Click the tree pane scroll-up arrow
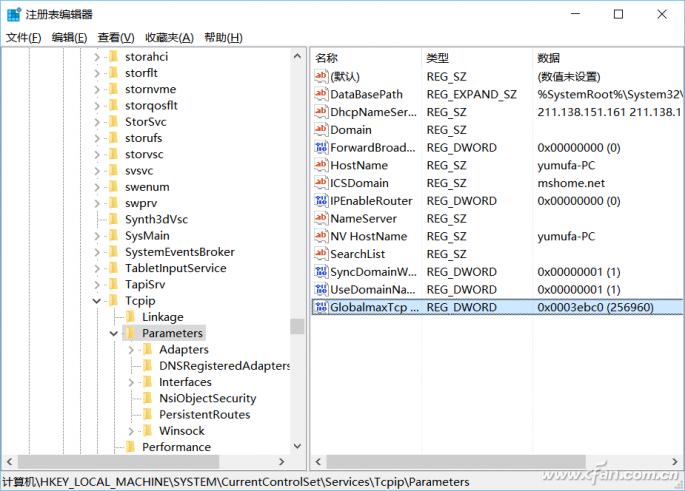685x491 pixels. pyautogui.click(x=298, y=56)
